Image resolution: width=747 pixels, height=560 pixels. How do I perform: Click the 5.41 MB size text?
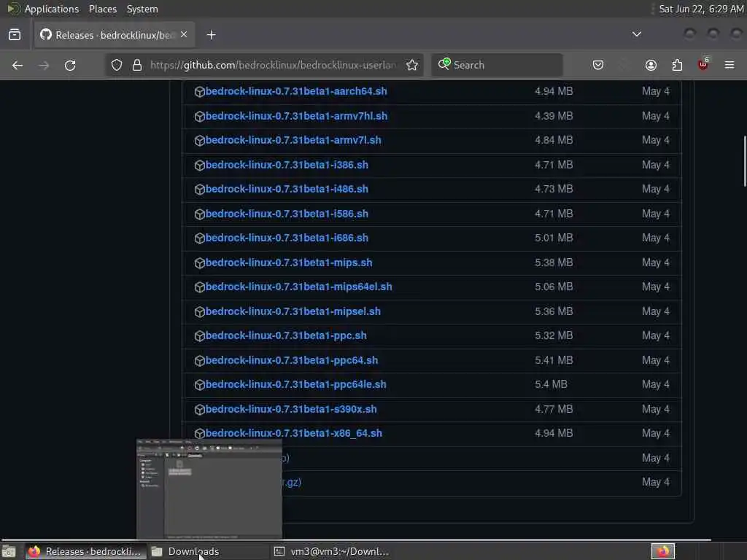point(554,360)
